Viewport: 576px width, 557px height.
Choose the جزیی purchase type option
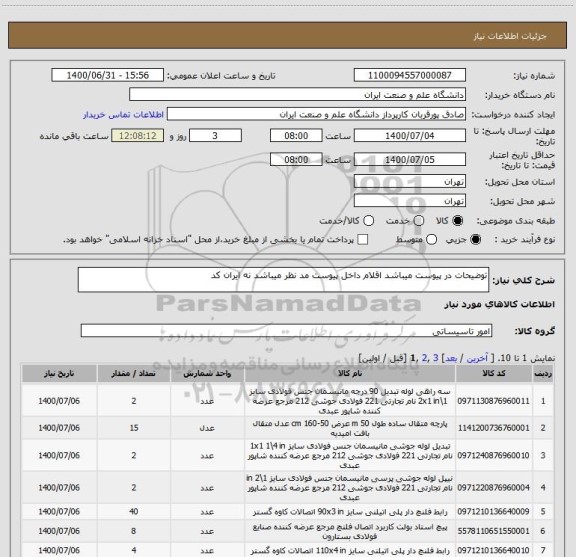tap(476, 240)
